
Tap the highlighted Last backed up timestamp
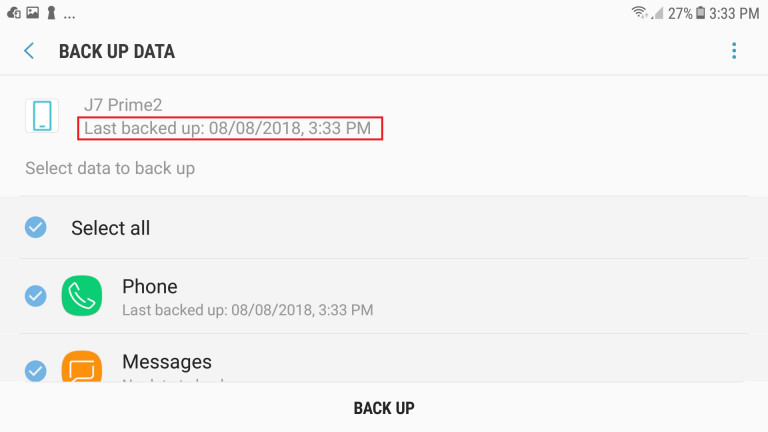click(x=228, y=128)
